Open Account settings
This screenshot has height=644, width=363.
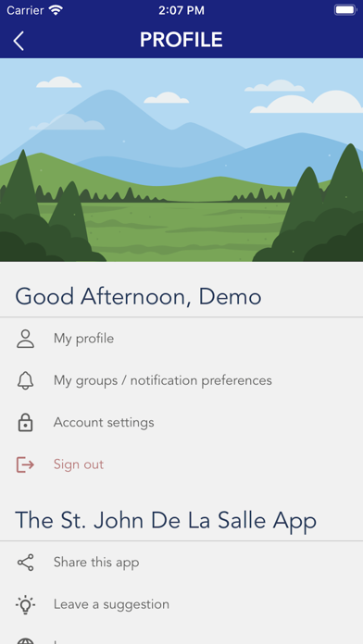pyautogui.click(x=181, y=423)
